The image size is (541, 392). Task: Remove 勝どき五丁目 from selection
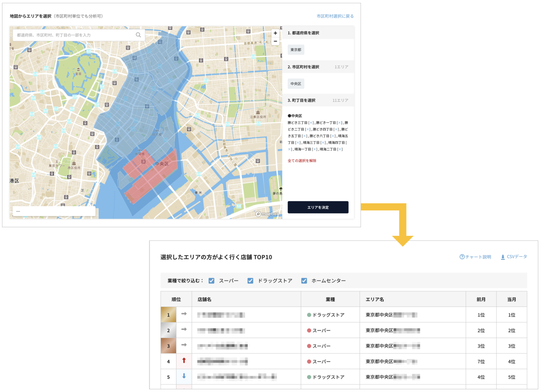[x=304, y=136]
